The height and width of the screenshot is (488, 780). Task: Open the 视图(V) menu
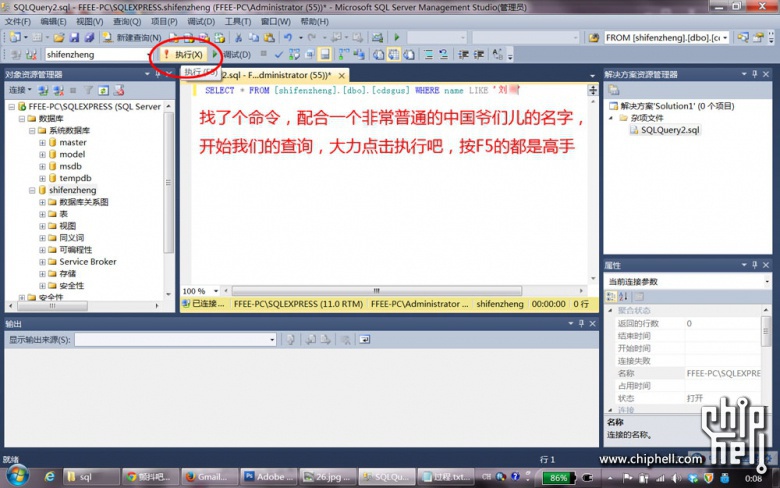tap(90, 21)
